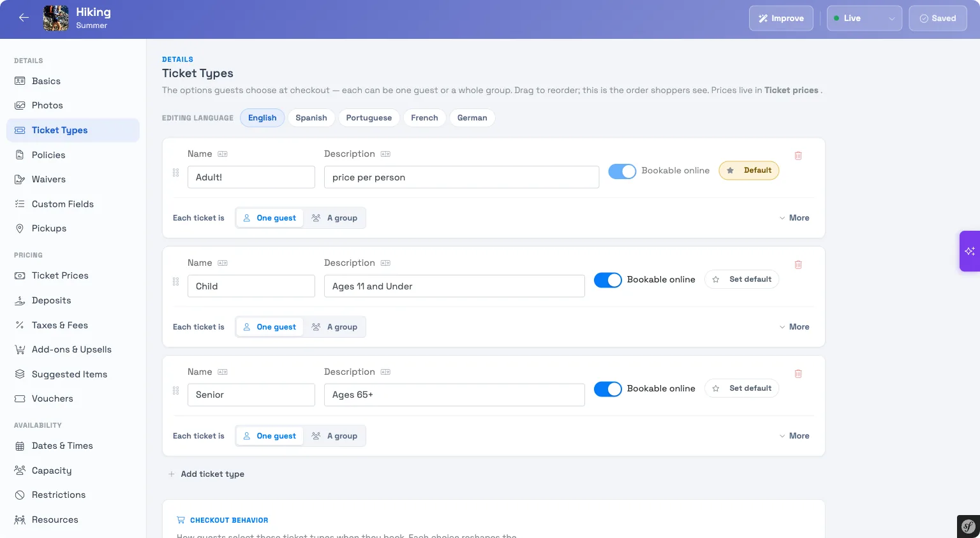
Task: Click drag handle of Child ticket
Action: click(175, 282)
